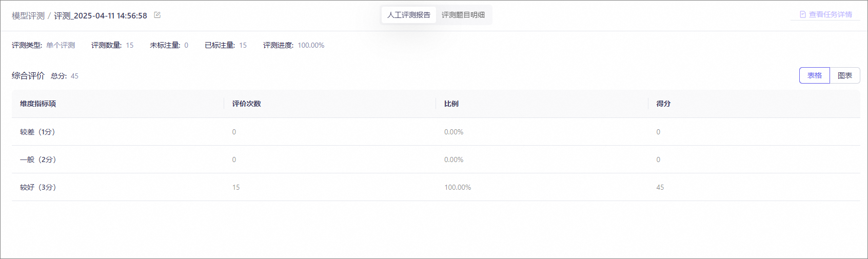Click the 单个评测 evaluation type value
868x259 pixels.
pos(61,45)
